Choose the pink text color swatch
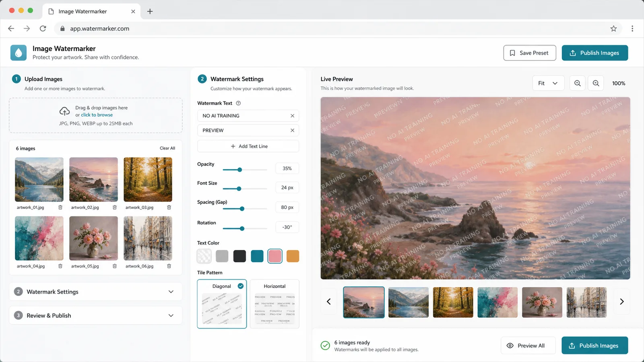The image size is (644, 362). 275,256
